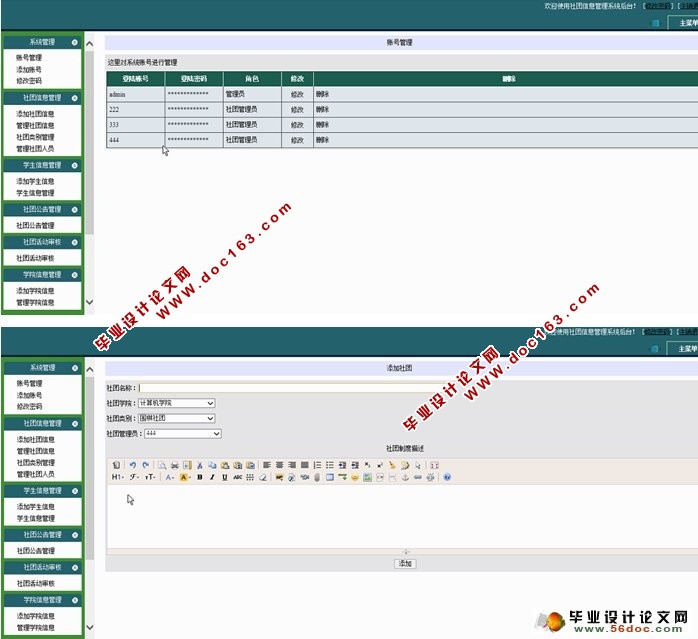Select the 社团管理员 cell in row 222
The image size is (698, 639).
[x=252, y=110]
